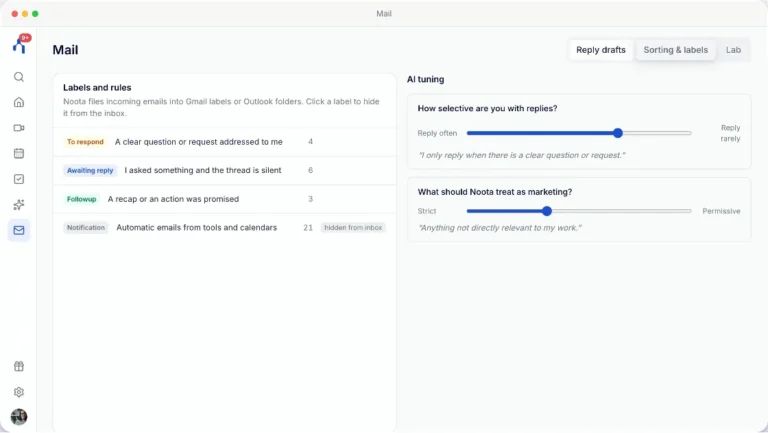Open tasks via checkbox icon in sidebar
This screenshot has height=433, width=768.
[19, 179]
